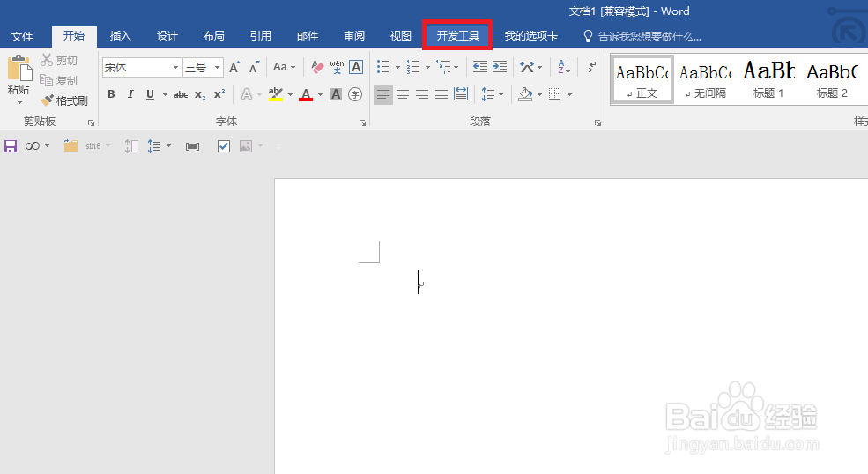Switch to the 布局 (Layout) tab
This screenshot has height=474, width=868.
tap(213, 36)
